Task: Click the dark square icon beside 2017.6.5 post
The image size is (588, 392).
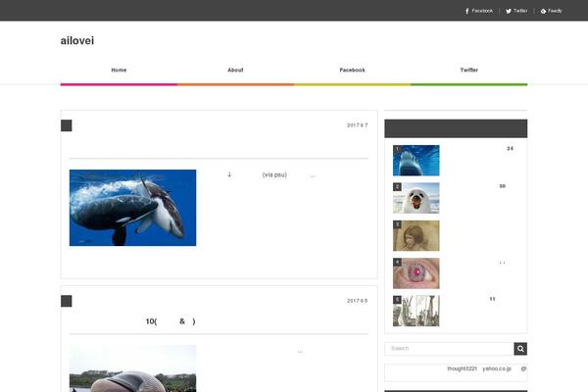Action: [x=67, y=301]
